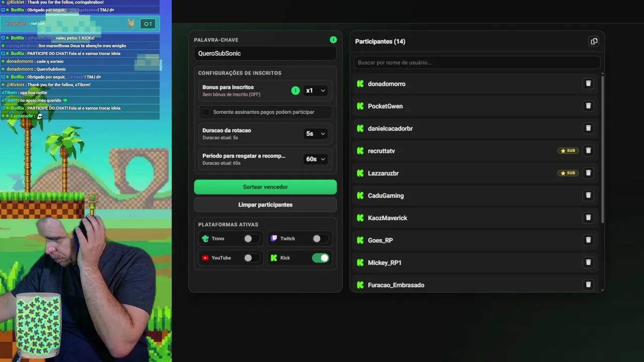Click SUB badge on recruttatv row
The width and height of the screenshot is (644, 362).
coord(568,151)
